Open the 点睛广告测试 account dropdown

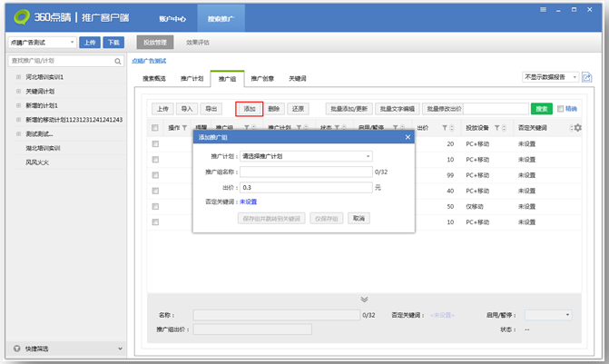42,42
